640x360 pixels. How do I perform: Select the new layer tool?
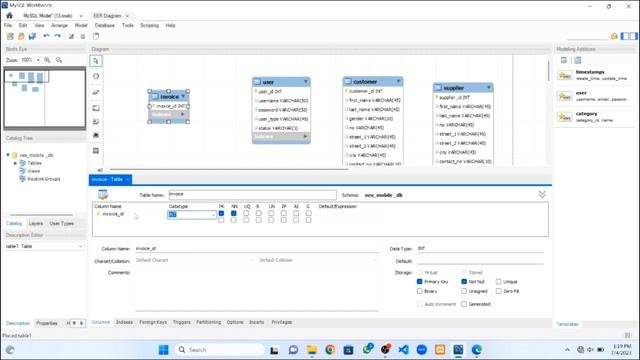96,108
